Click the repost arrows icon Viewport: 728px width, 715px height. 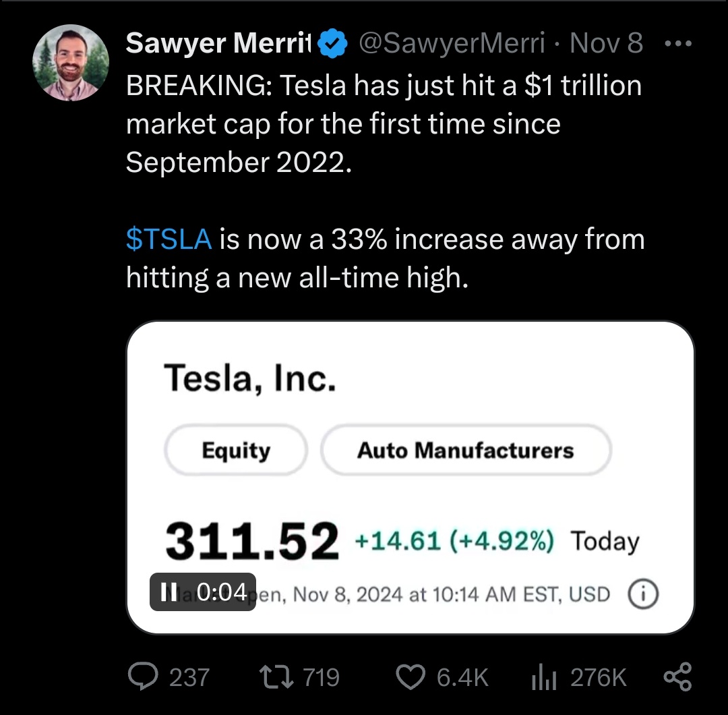click(x=276, y=677)
